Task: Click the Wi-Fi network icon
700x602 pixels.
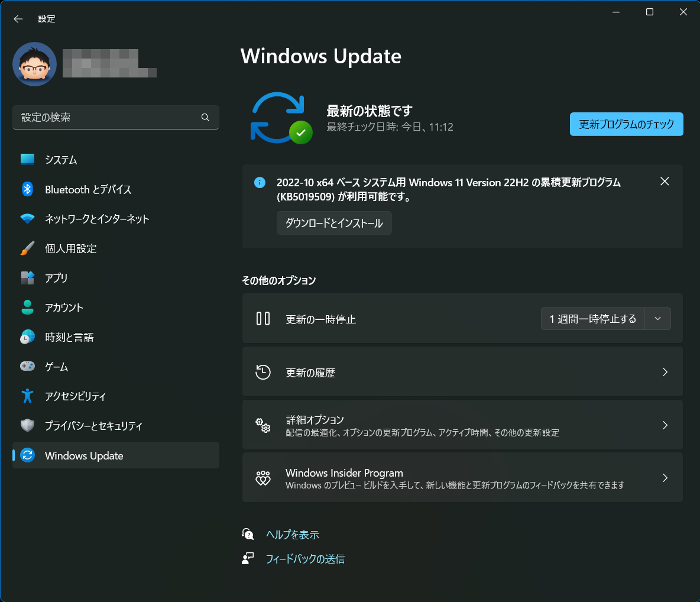Action: pos(27,219)
